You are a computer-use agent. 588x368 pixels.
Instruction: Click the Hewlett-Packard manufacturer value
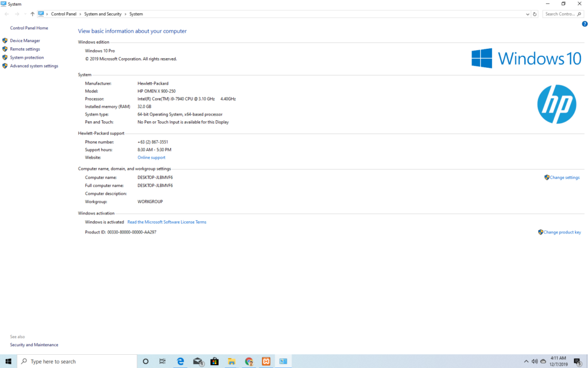pyautogui.click(x=153, y=84)
